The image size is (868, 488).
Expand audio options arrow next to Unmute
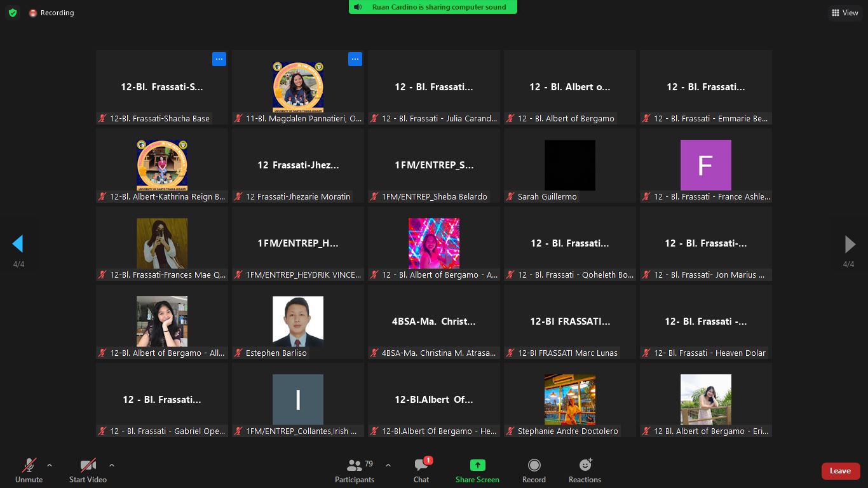pos(50,465)
